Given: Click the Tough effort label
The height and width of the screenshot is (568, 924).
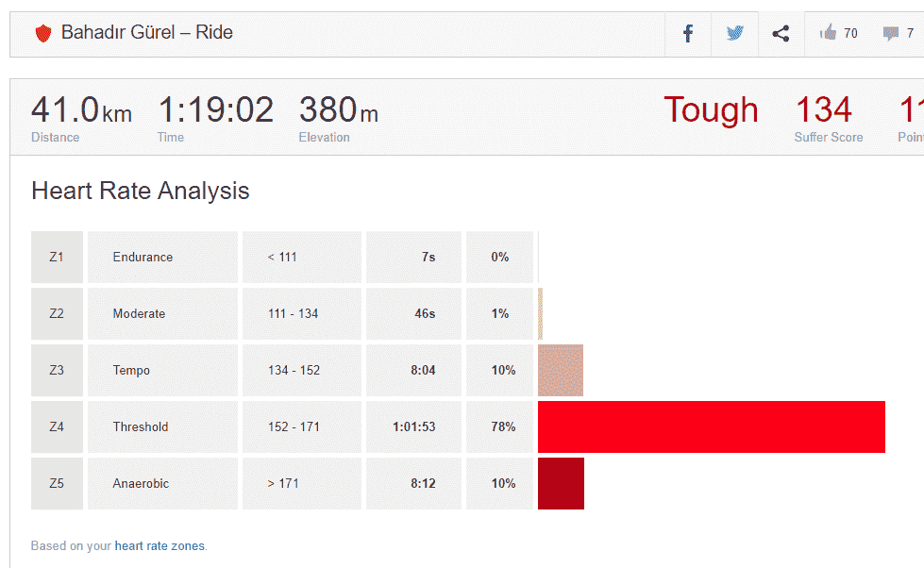Looking at the screenshot, I should pyautogui.click(x=710, y=110).
